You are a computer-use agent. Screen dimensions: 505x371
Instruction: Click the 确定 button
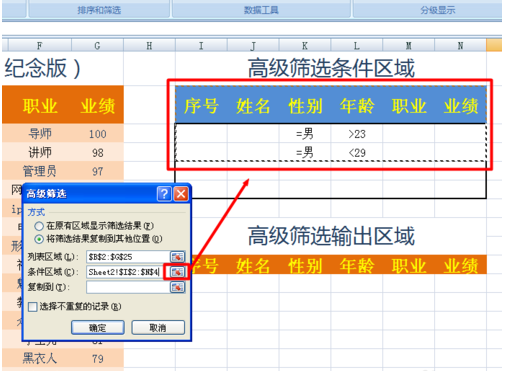[x=98, y=328]
